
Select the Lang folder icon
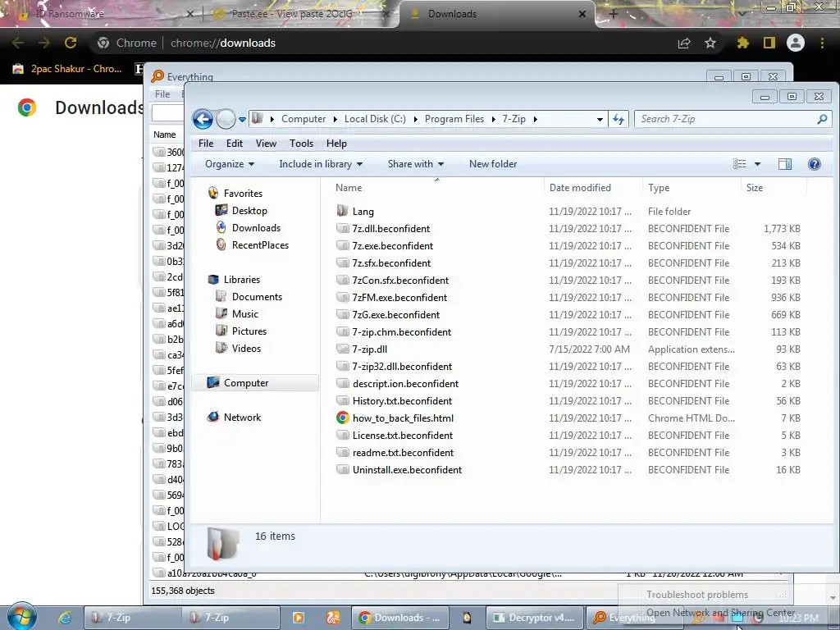343,211
